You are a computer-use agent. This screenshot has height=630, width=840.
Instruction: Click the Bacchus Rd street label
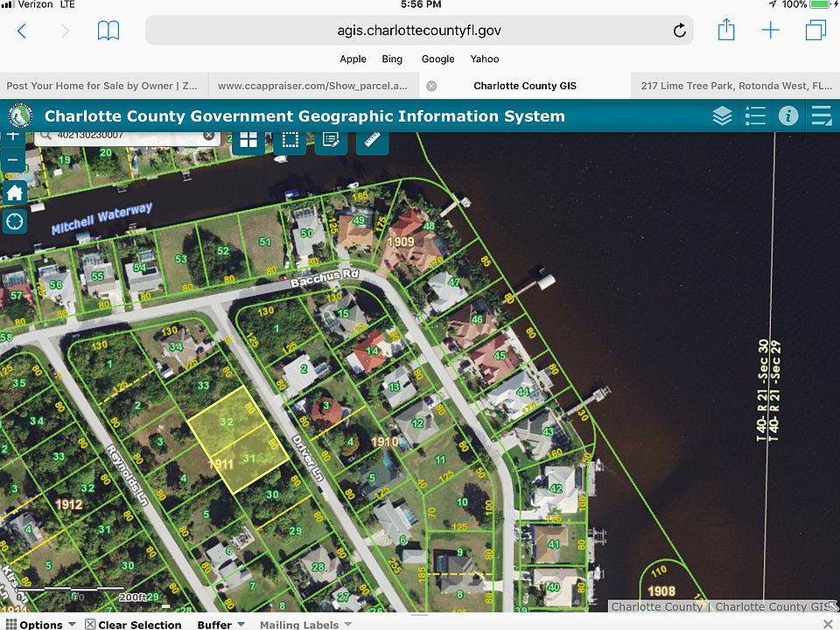(x=325, y=278)
